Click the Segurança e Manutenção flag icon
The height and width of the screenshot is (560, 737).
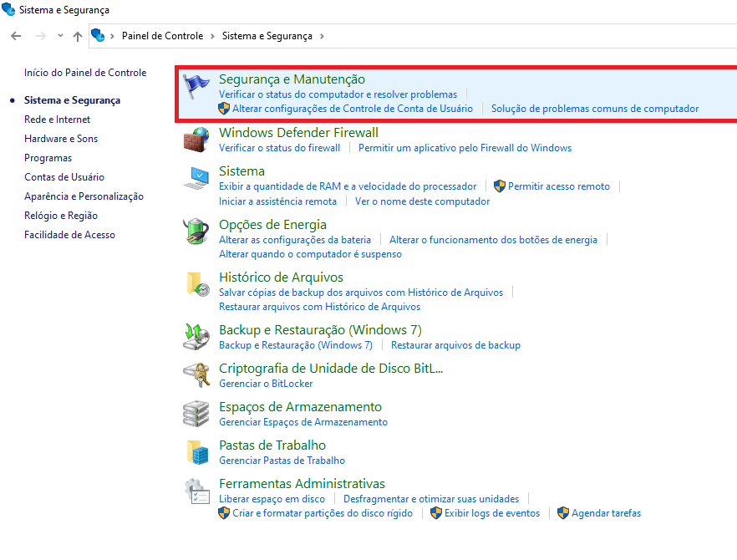pos(196,87)
